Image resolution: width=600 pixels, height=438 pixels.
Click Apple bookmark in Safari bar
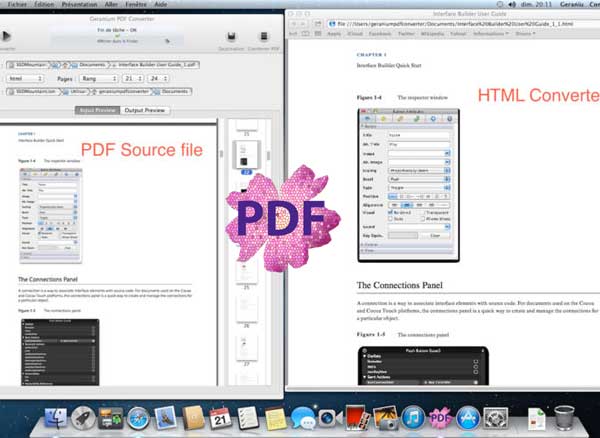[334, 34]
